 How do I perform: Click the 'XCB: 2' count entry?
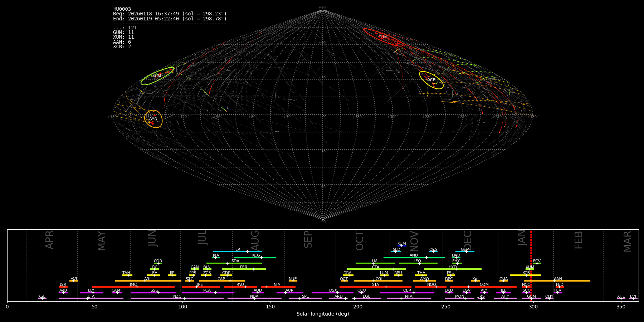(122, 47)
